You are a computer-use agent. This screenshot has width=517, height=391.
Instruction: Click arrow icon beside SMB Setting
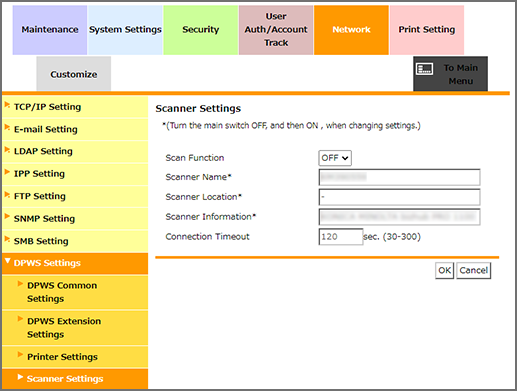tap(7, 239)
